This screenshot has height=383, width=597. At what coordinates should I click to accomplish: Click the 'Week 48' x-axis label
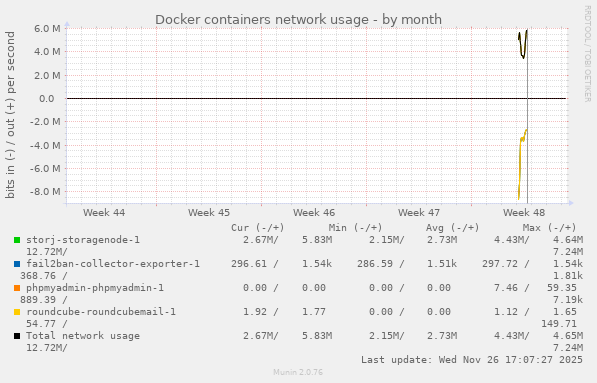tap(524, 212)
